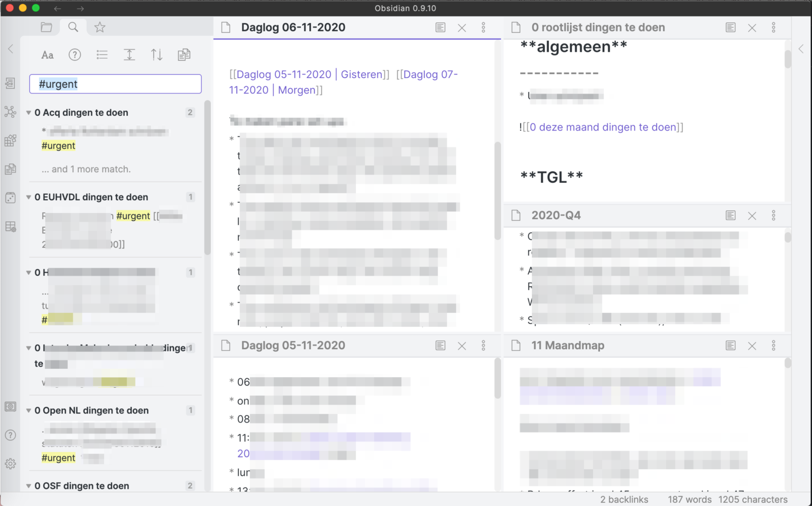Open the Starred tab
Viewport: 812px width, 506px height.
[x=99, y=26]
